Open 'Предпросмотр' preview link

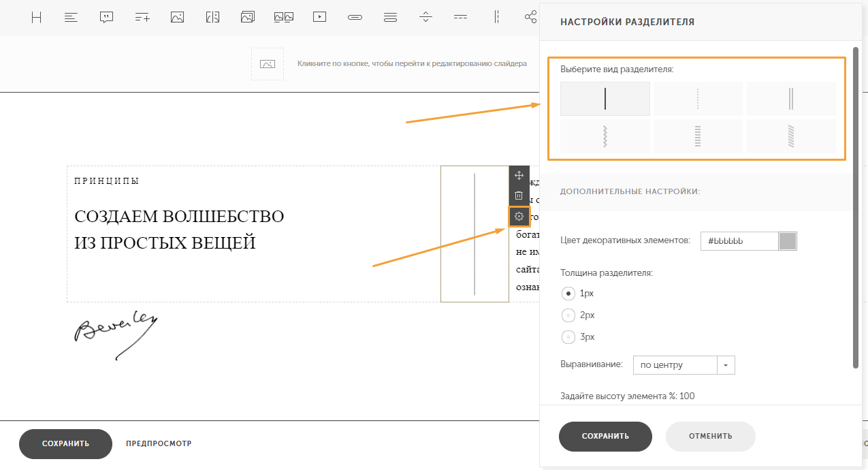[159, 444]
